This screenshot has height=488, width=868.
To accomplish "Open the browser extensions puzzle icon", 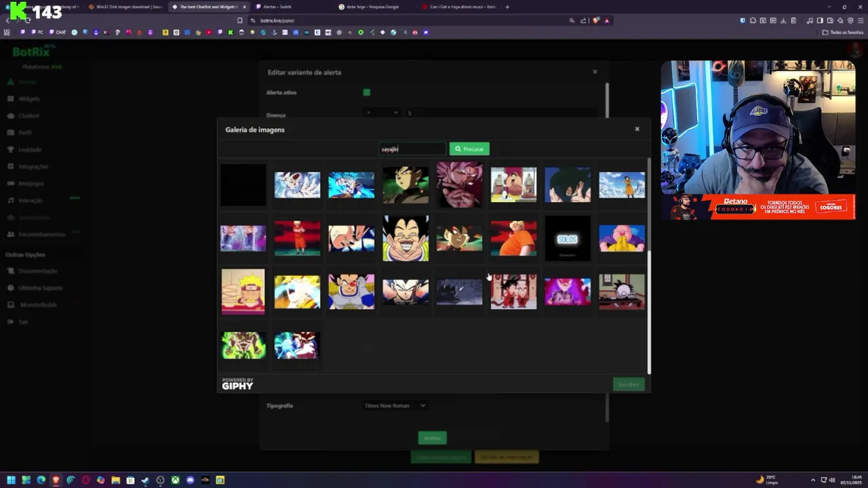I will [x=753, y=20].
